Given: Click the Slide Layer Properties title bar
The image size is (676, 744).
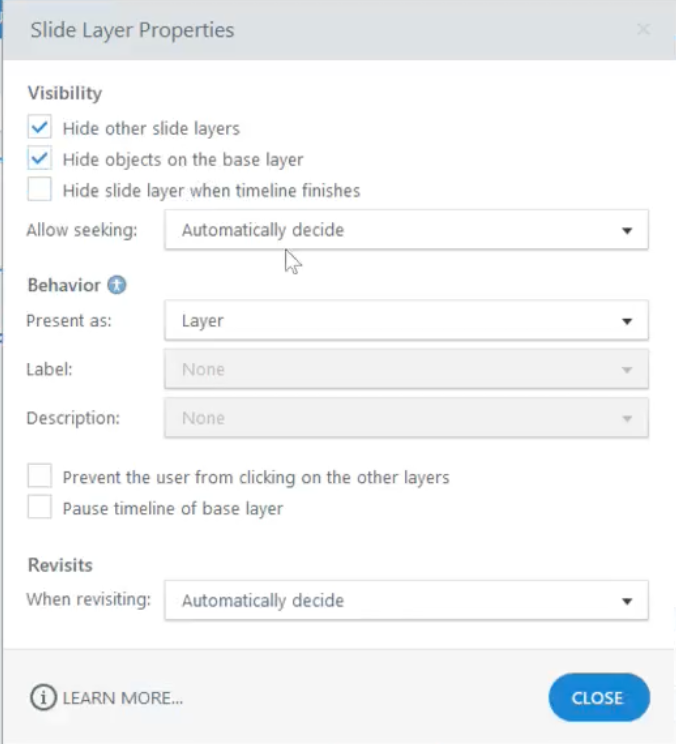Looking at the screenshot, I should point(300,30).
